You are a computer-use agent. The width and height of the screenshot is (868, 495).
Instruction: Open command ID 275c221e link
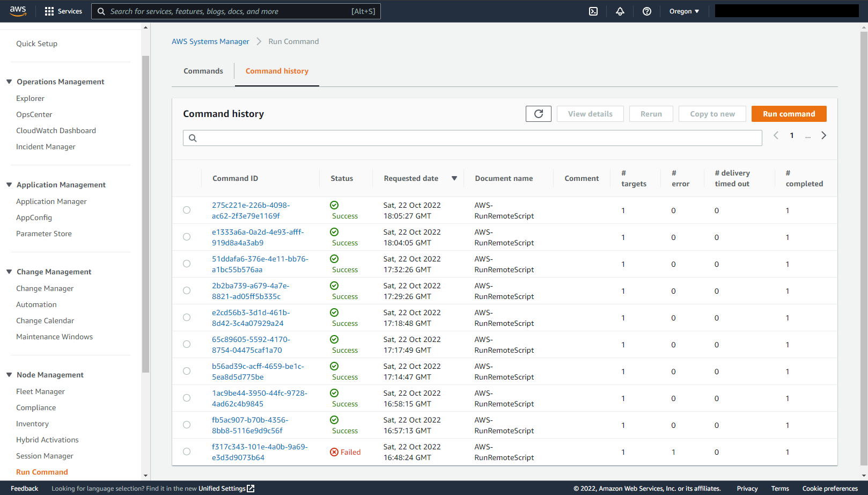[x=251, y=210]
